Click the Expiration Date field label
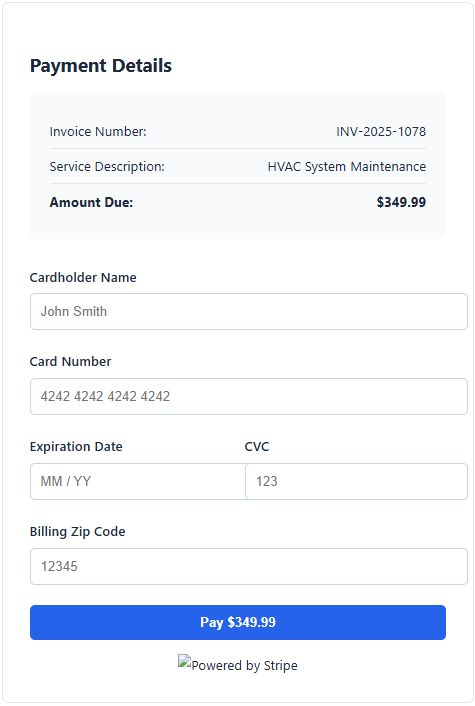 tap(76, 447)
